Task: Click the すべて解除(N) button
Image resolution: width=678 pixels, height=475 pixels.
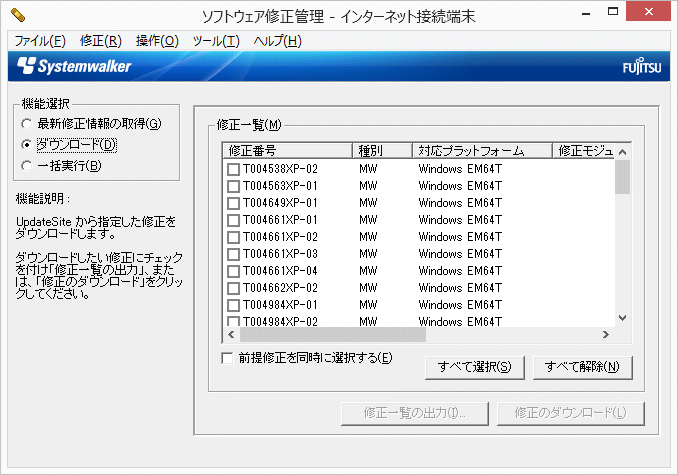Action: click(x=582, y=367)
